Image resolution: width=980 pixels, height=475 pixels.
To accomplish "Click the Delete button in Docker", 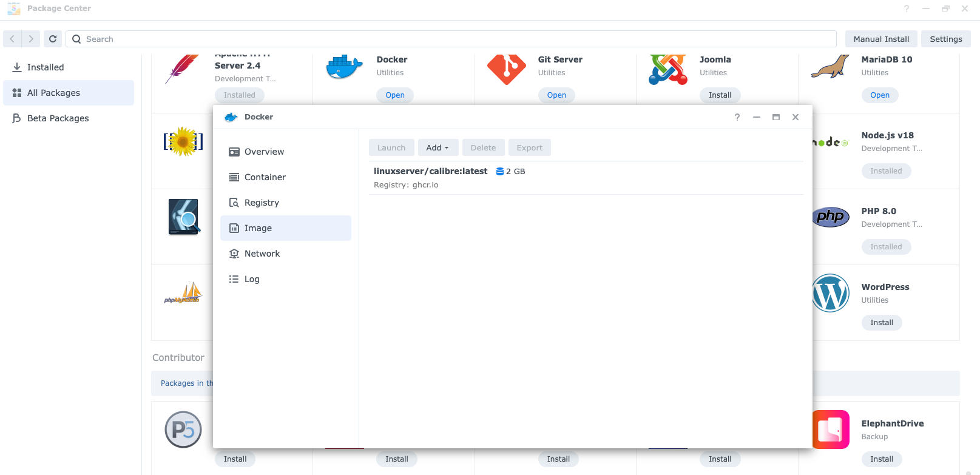I will [483, 147].
